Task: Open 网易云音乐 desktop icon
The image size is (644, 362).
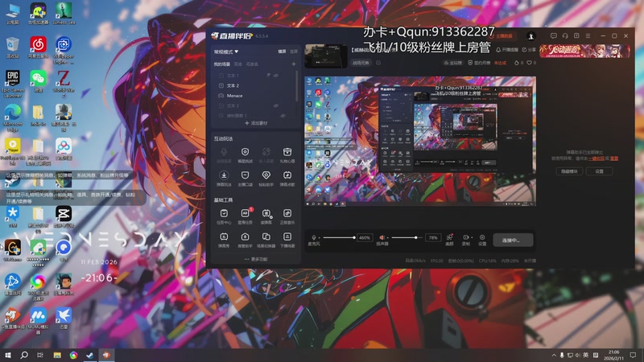Action: [38, 47]
